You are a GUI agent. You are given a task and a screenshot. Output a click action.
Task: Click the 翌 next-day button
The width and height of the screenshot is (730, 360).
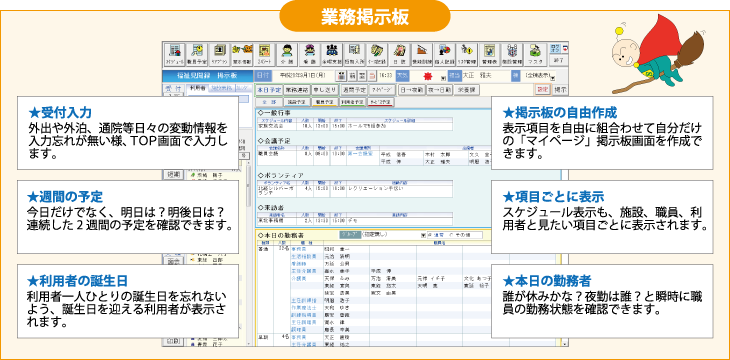(x=363, y=75)
